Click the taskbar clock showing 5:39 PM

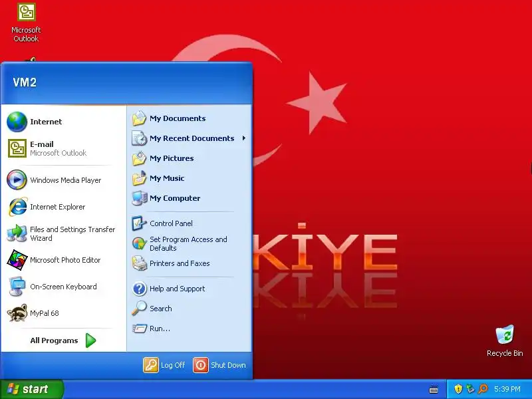pos(507,389)
